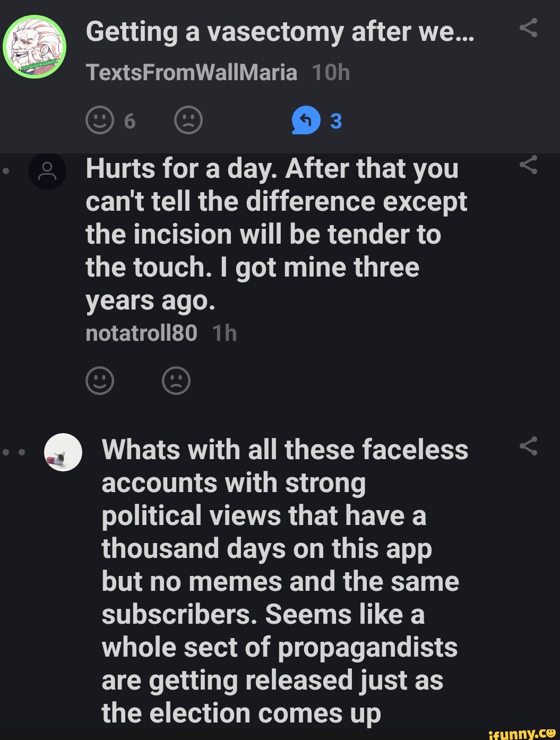Select the "Hurts for a day" comment text

pyautogui.click(x=276, y=234)
